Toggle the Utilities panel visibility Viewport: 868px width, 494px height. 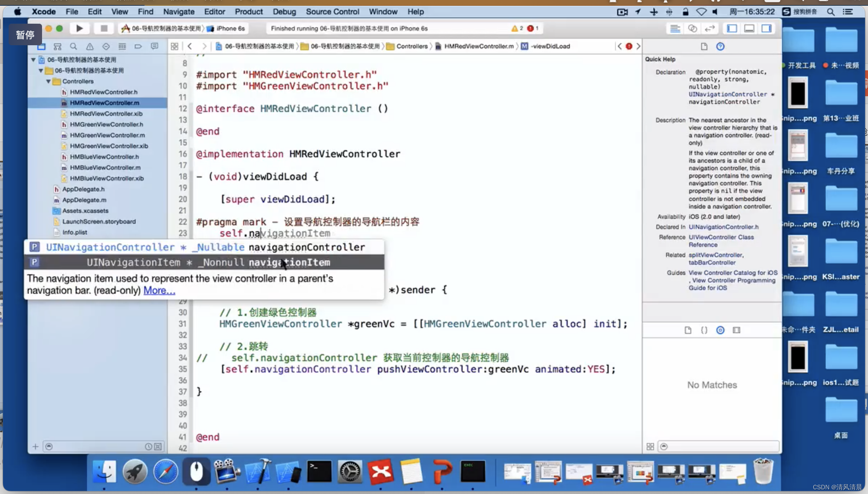(766, 28)
